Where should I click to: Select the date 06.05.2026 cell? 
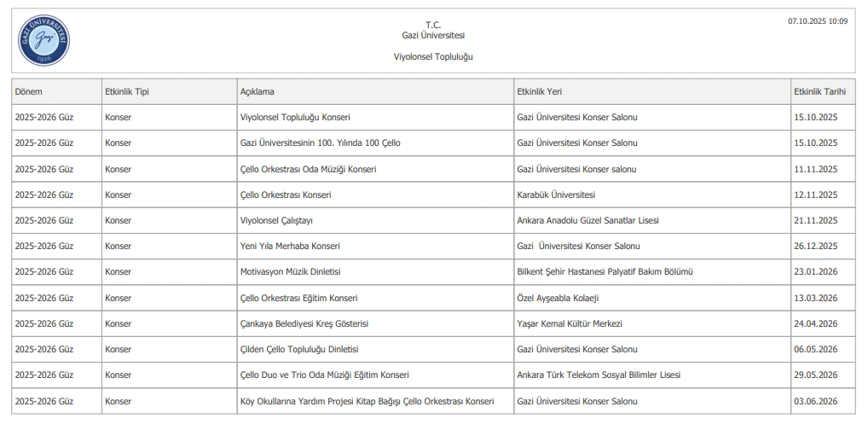pyautogui.click(x=815, y=350)
